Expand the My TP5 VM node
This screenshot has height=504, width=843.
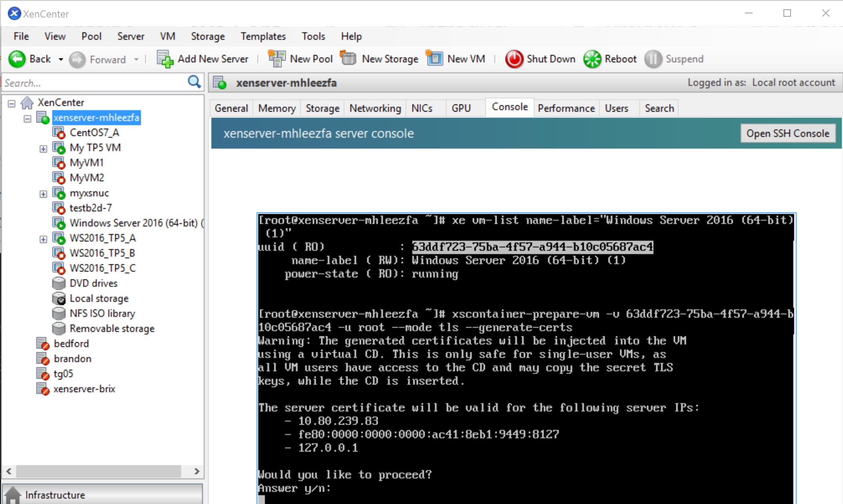pyautogui.click(x=43, y=149)
